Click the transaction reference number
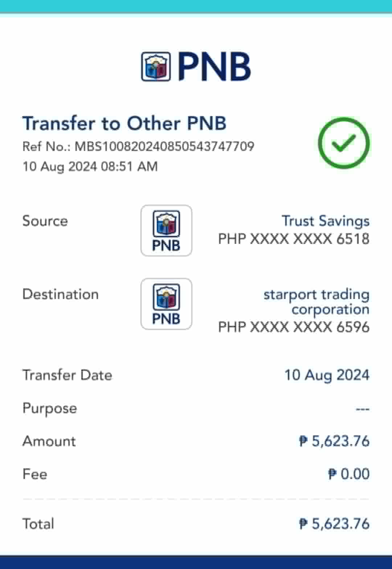Screen dimensions: 392x569 tap(138, 146)
